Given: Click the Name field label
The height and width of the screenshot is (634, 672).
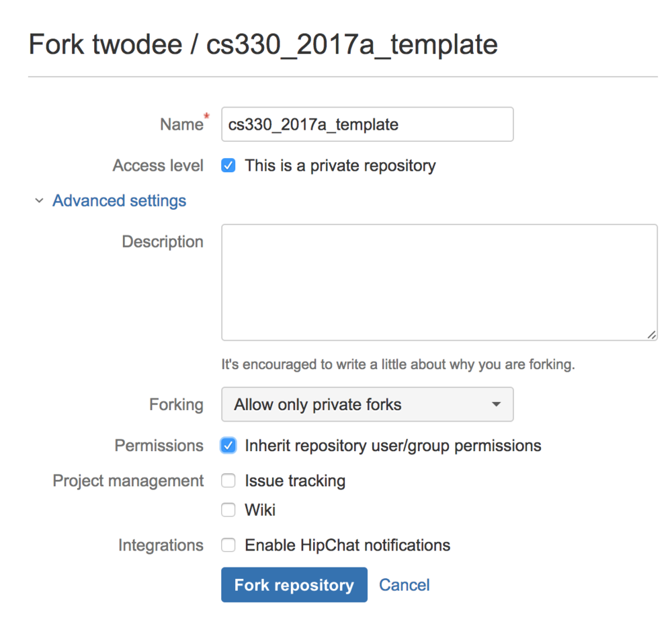Looking at the screenshot, I should 181,124.
